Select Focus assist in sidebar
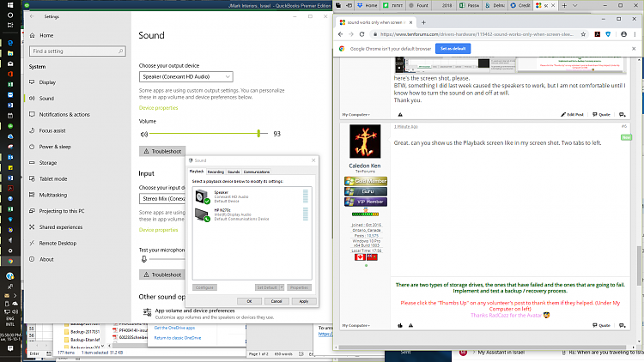This screenshot has height=362, width=644. point(30,130)
